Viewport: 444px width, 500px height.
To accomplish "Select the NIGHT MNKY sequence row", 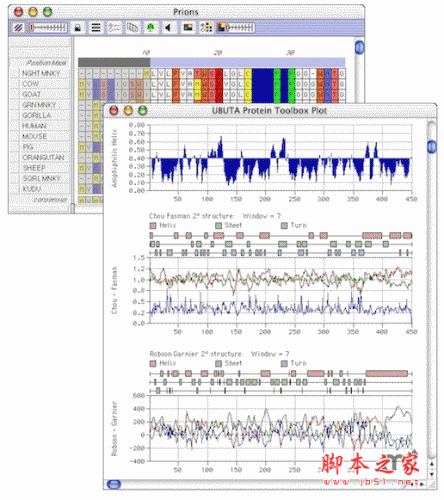I will coord(41,73).
